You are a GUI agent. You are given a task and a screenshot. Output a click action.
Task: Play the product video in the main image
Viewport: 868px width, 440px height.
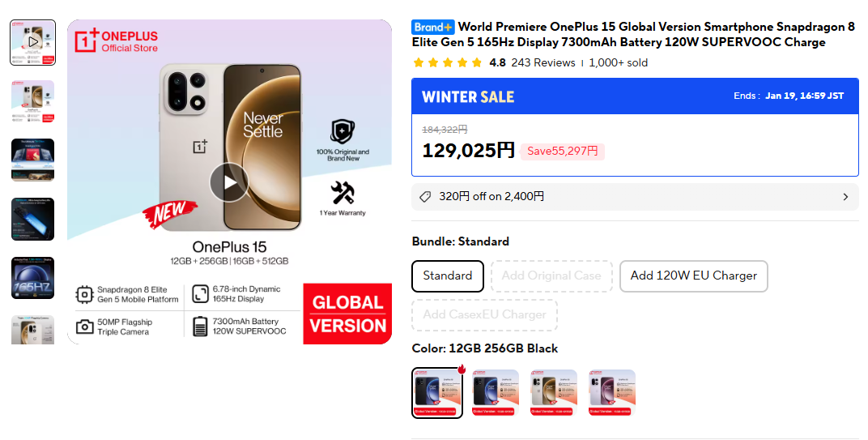click(229, 182)
